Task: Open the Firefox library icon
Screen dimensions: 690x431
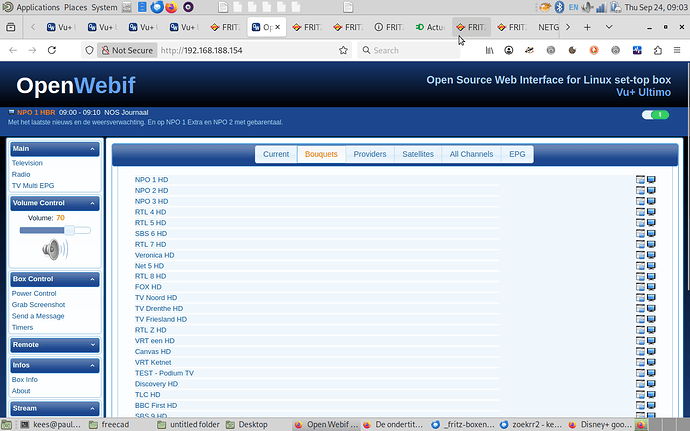Action: pyautogui.click(x=489, y=50)
